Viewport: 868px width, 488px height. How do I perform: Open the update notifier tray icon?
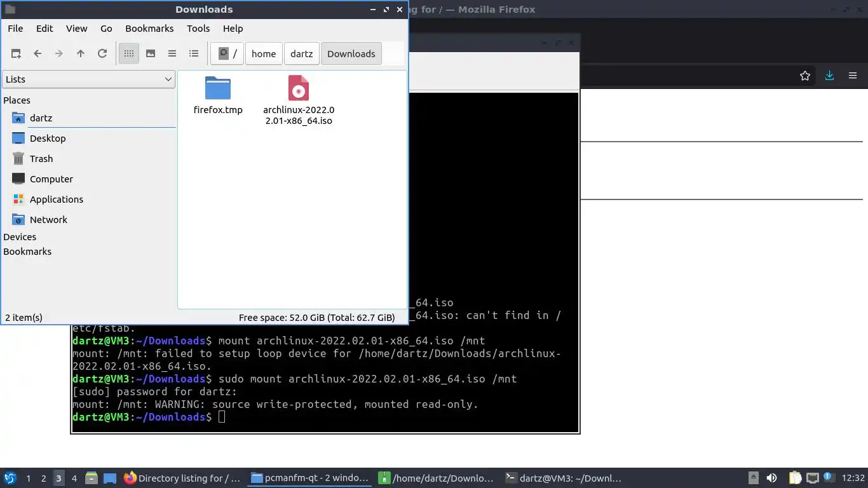pos(829,478)
